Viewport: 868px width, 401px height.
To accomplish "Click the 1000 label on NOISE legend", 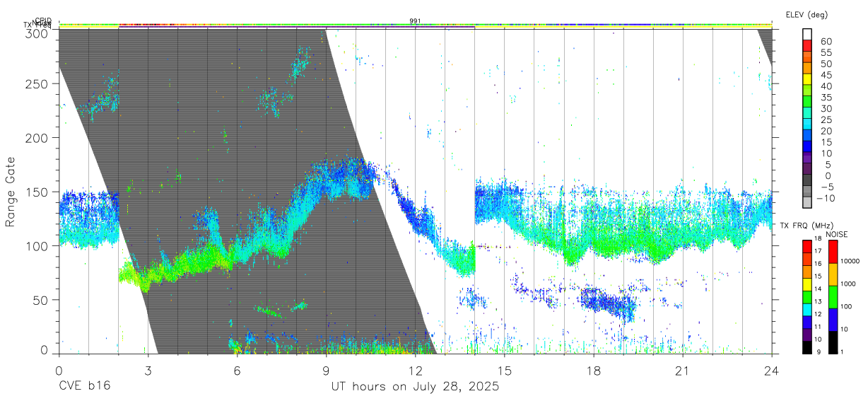I will (x=848, y=284).
